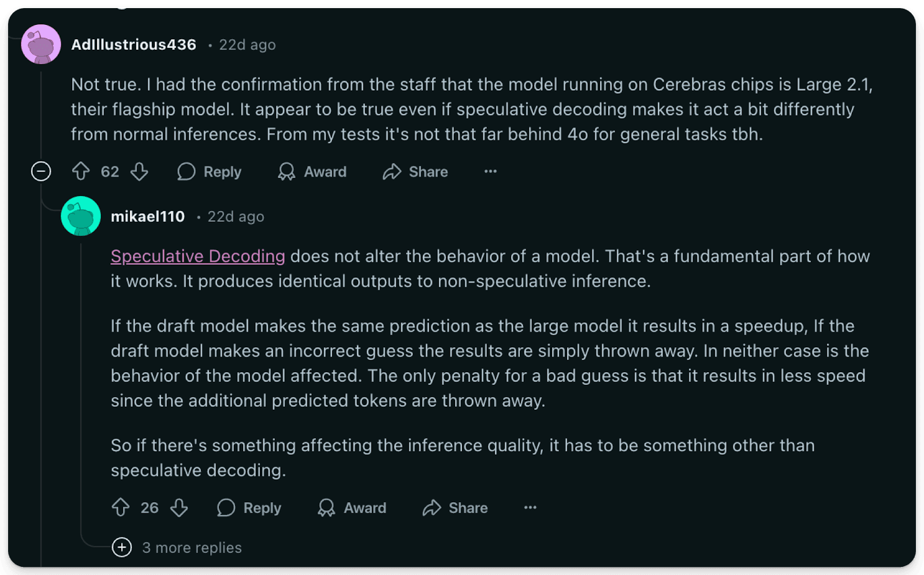Upvote mikael110's comment
Viewport: 924px width, 575px height.
pyautogui.click(x=121, y=507)
